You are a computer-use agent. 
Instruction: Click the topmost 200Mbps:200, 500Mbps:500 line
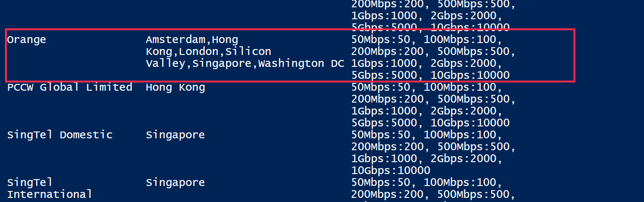(433, 5)
